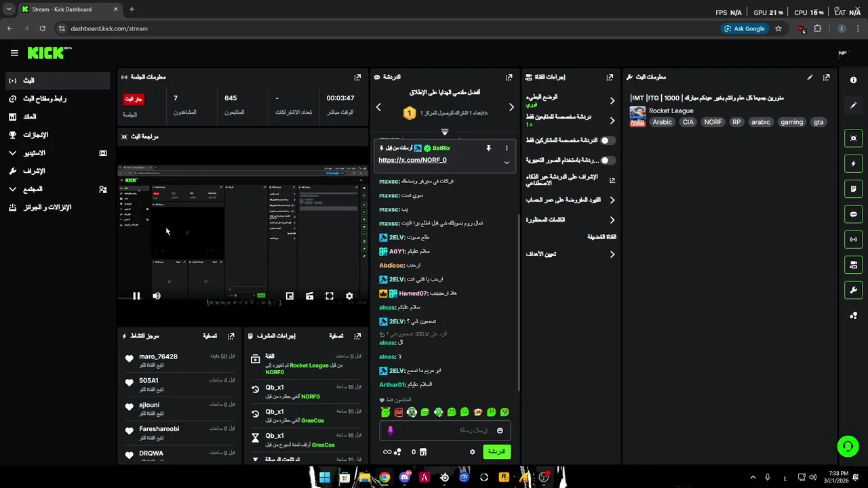Go to next top gifter slide

pyautogui.click(x=511, y=107)
